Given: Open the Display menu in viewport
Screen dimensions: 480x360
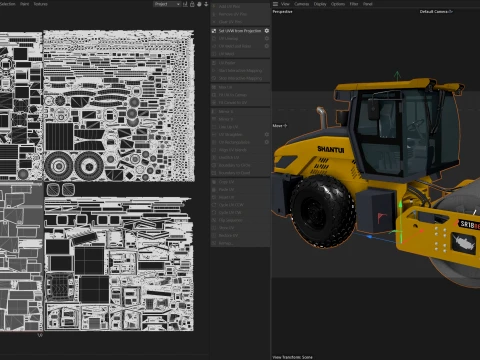Looking at the screenshot, I should click(320, 4).
